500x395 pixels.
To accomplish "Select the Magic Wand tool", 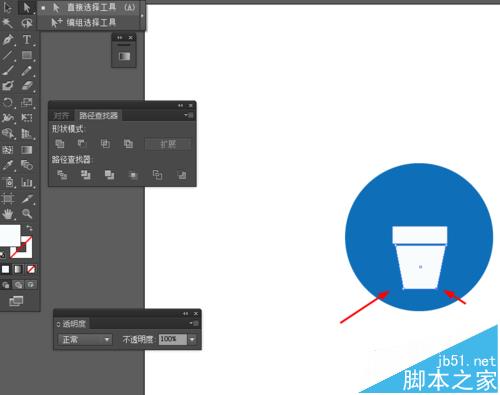I will point(7,23).
